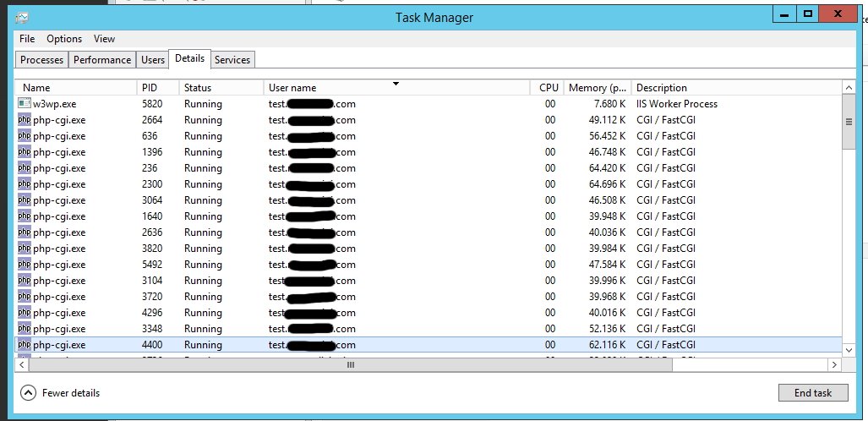Click php icon for PID 1396 row
868x421 pixels.
[x=24, y=152]
